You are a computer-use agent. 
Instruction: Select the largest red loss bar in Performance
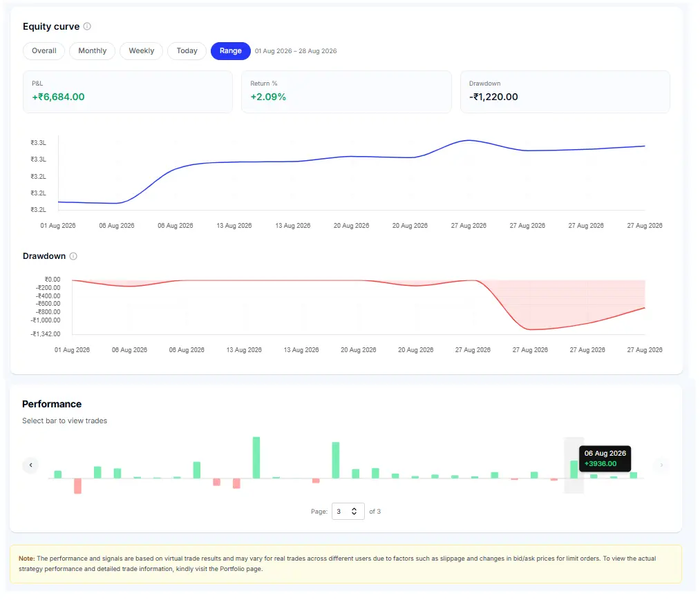[x=77, y=486]
